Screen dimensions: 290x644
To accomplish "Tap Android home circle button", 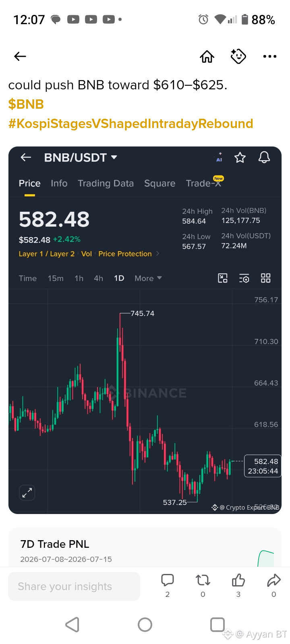I will (x=145, y=625).
